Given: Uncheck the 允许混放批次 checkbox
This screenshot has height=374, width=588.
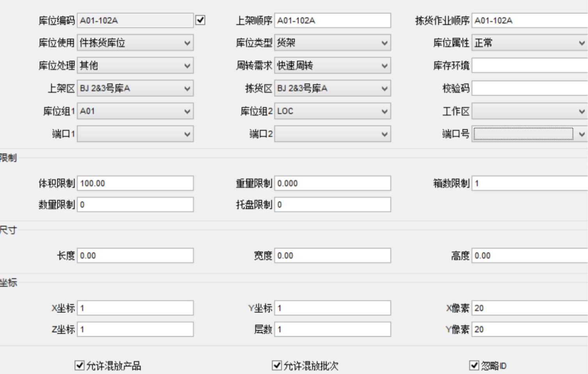Looking at the screenshot, I should (277, 365).
